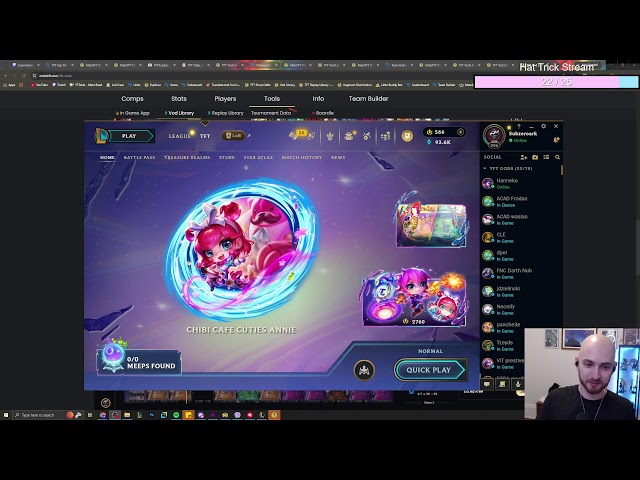Open the crest emblem icon in the top bar

click(330, 136)
